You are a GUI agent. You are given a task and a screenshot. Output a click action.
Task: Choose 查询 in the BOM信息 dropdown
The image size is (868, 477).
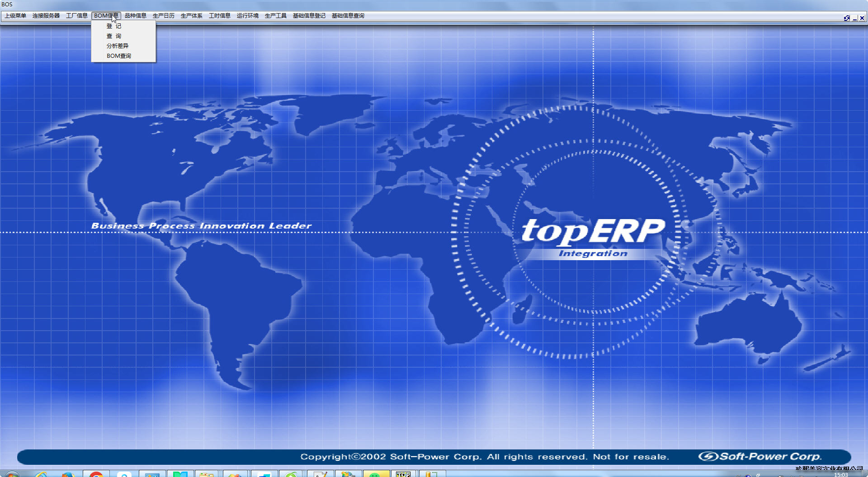point(114,36)
